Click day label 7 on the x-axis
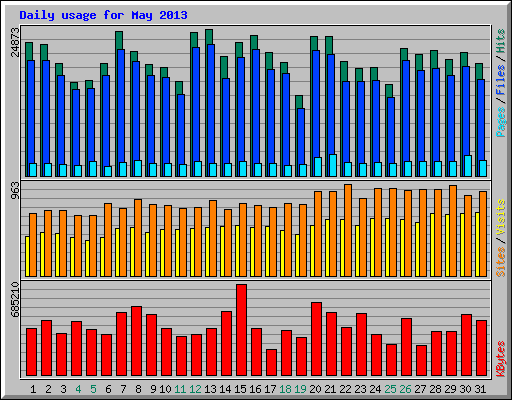512x400 pixels. click(123, 389)
